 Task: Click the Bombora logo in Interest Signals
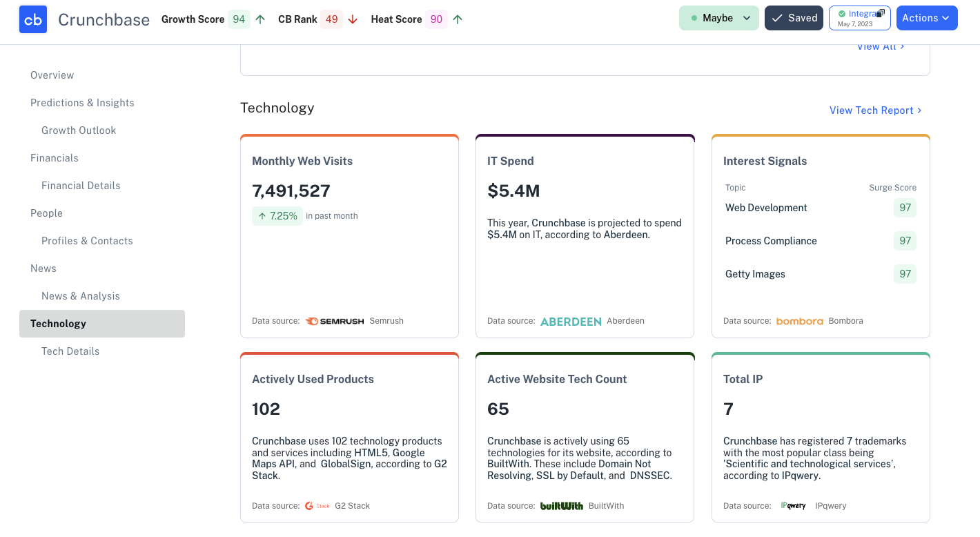(799, 321)
